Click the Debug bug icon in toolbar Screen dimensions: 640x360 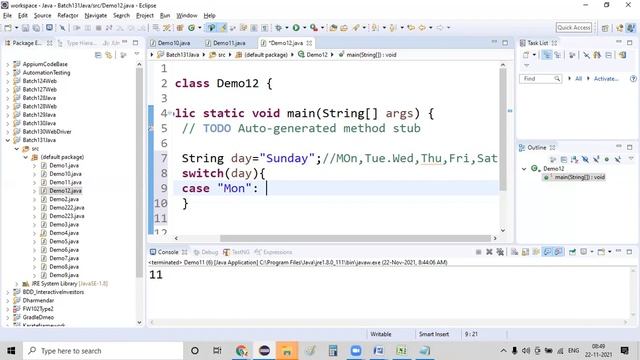[278, 28]
